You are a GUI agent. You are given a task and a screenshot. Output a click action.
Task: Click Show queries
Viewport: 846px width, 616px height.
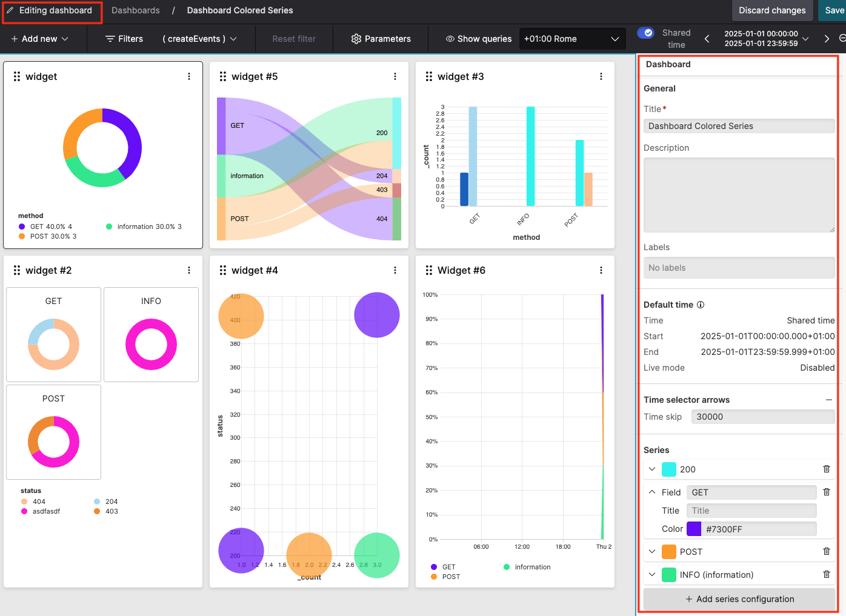coord(478,39)
